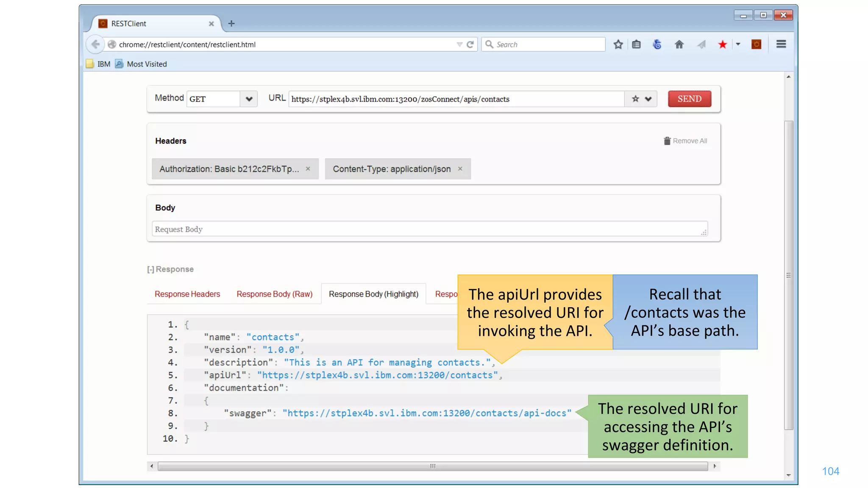Click the horizontal scroll right arrow
This screenshot has height=488, width=868.
click(x=715, y=466)
